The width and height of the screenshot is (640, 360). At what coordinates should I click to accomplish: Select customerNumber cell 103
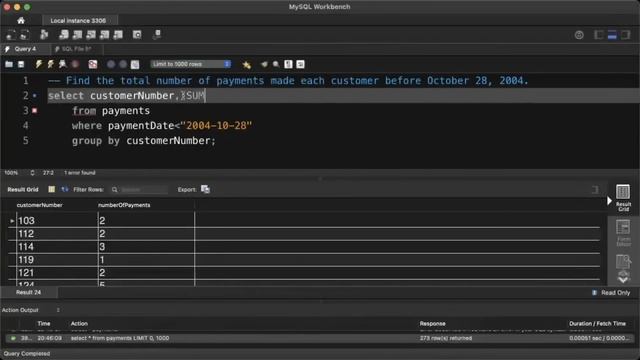tap(57, 221)
